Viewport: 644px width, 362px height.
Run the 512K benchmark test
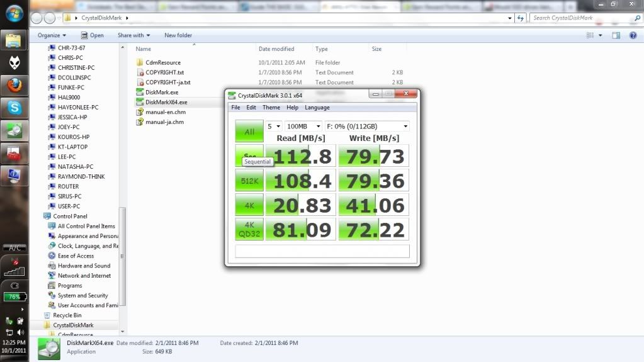(249, 181)
